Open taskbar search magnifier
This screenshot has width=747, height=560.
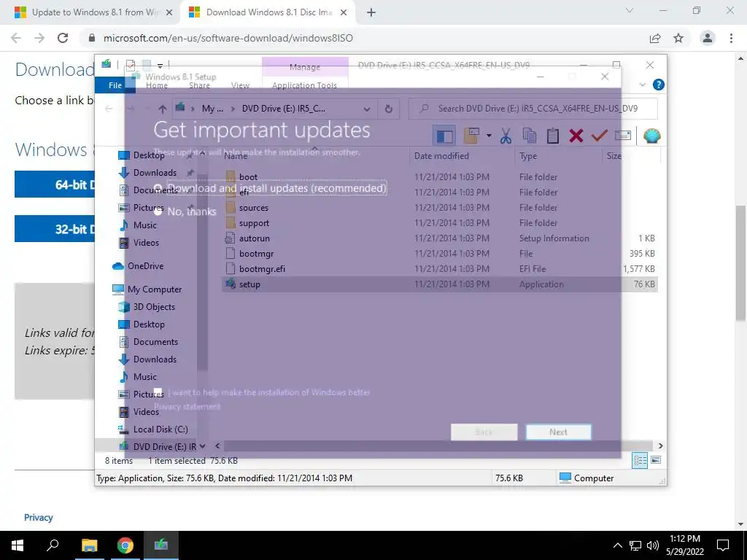click(x=53, y=545)
